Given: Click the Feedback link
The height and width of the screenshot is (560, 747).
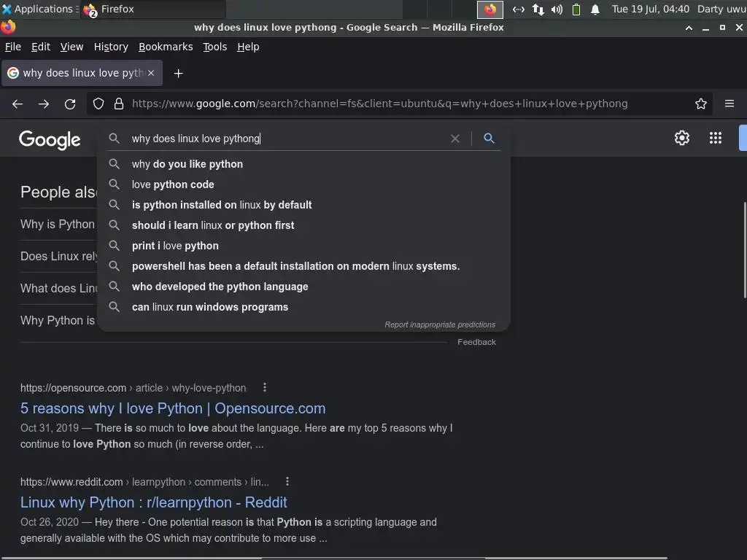Looking at the screenshot, I should (476, 342).
